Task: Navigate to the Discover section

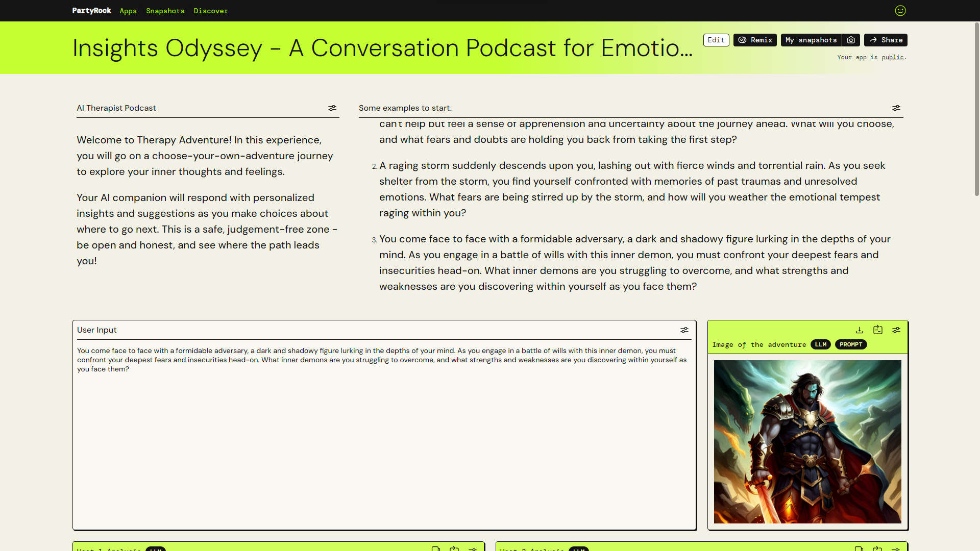Action: click(x=210, y=11)
